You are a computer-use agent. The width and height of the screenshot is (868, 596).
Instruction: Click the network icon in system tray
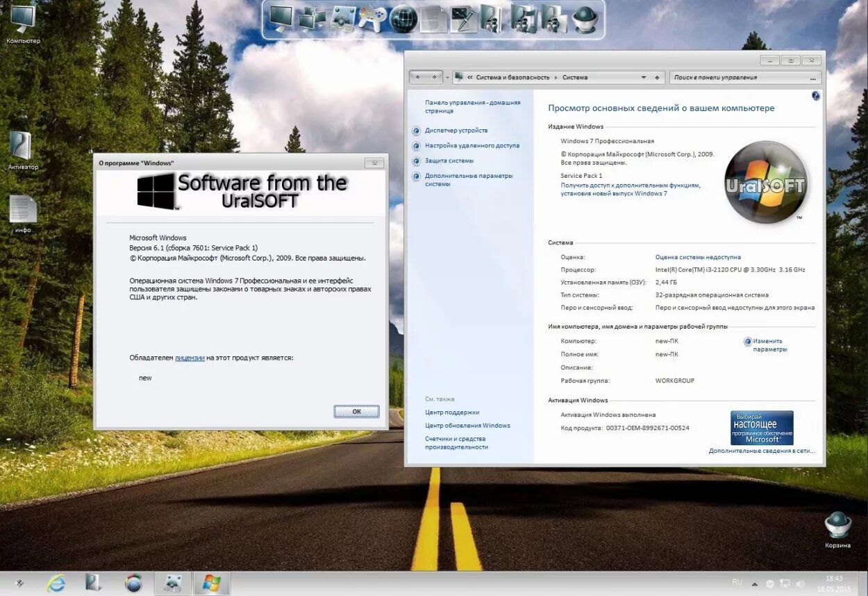click(785, 583)
